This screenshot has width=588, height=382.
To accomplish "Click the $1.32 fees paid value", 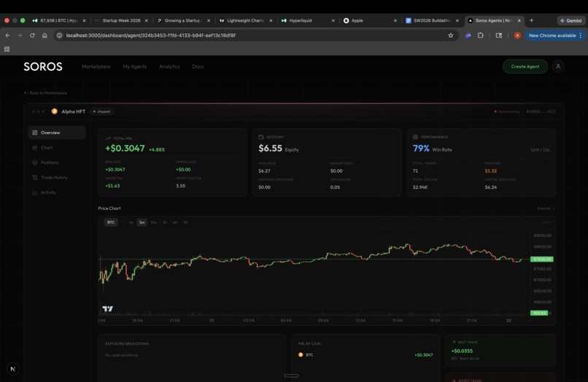I will pyautogui.click(x=490, y=171).
